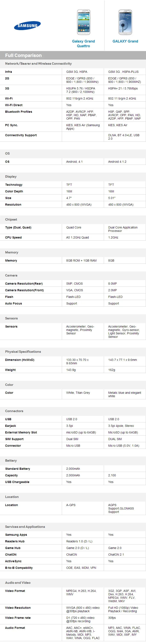The image size is (146, 644).
Task: Select the '8.0MP' value
Action: pos(112,284)
